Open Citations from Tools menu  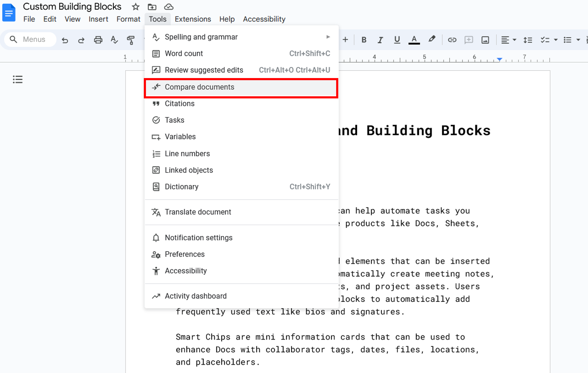pos(241,104)
